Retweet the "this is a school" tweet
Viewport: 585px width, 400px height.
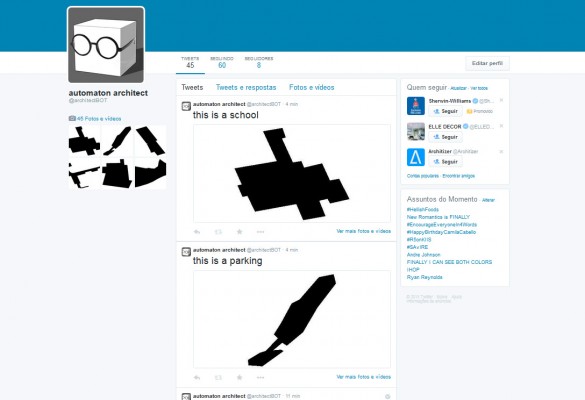click(x=218, y=232)
